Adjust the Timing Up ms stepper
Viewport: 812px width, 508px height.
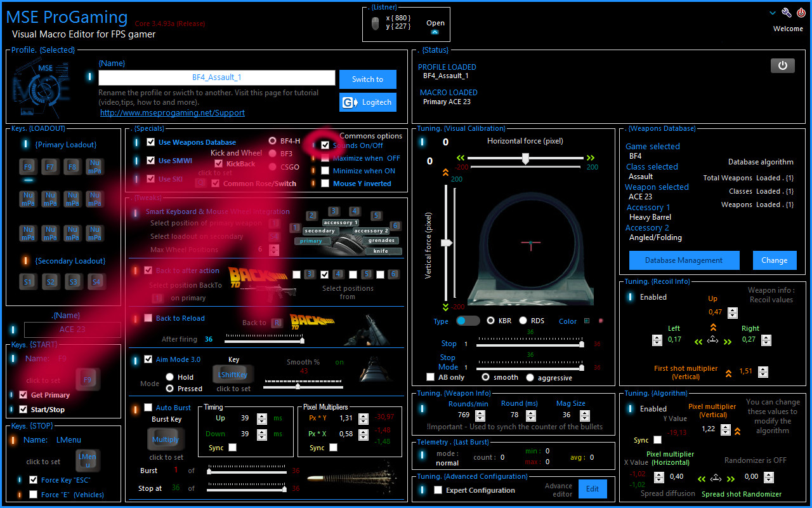point(262,418)
